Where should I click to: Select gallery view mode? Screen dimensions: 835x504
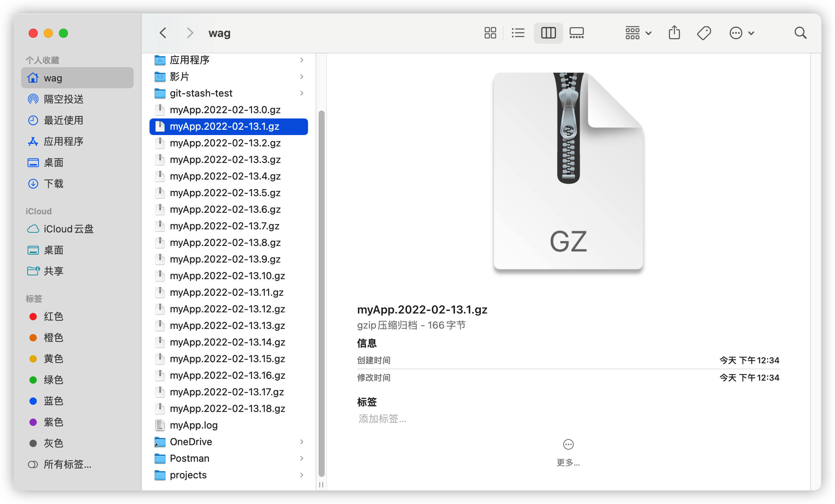[576, 33]
